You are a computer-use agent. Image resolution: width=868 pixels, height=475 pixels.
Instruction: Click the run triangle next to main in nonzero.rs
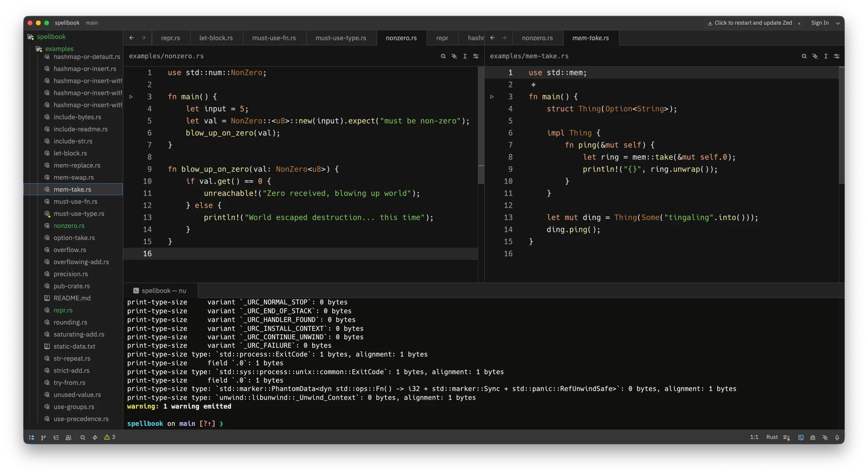(x=131, y=97)
